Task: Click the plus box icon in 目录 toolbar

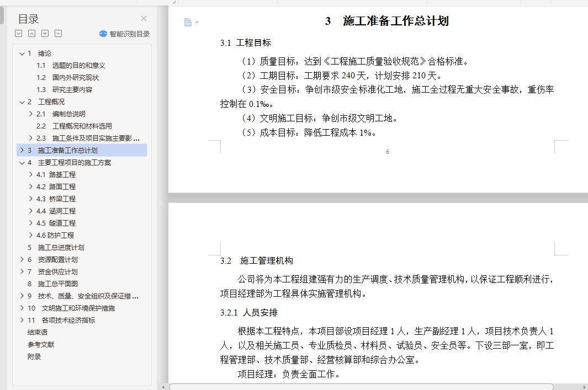Action: 45,33
